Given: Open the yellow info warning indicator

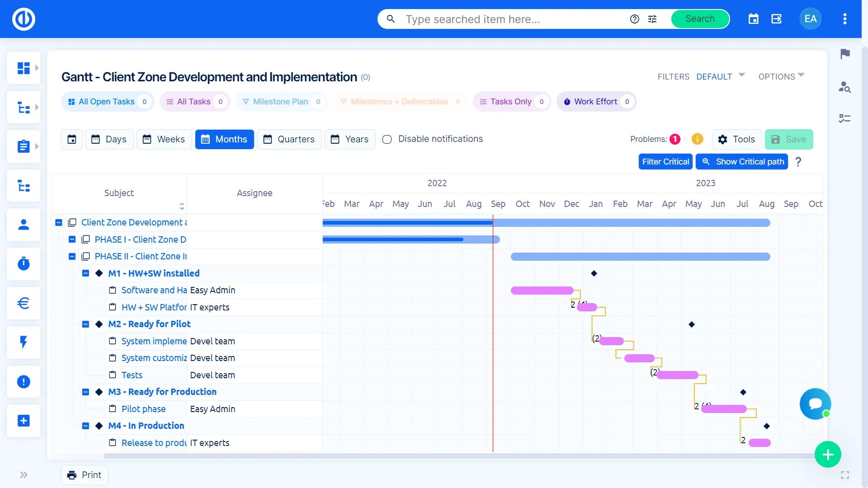Looking at the screenshot, I should tap(697, 139).
